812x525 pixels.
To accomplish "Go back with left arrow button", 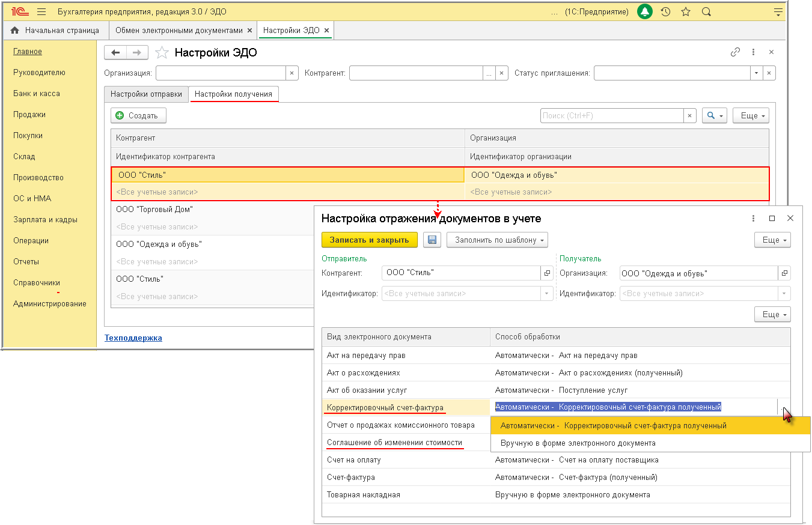I will (x=115, y=53).
